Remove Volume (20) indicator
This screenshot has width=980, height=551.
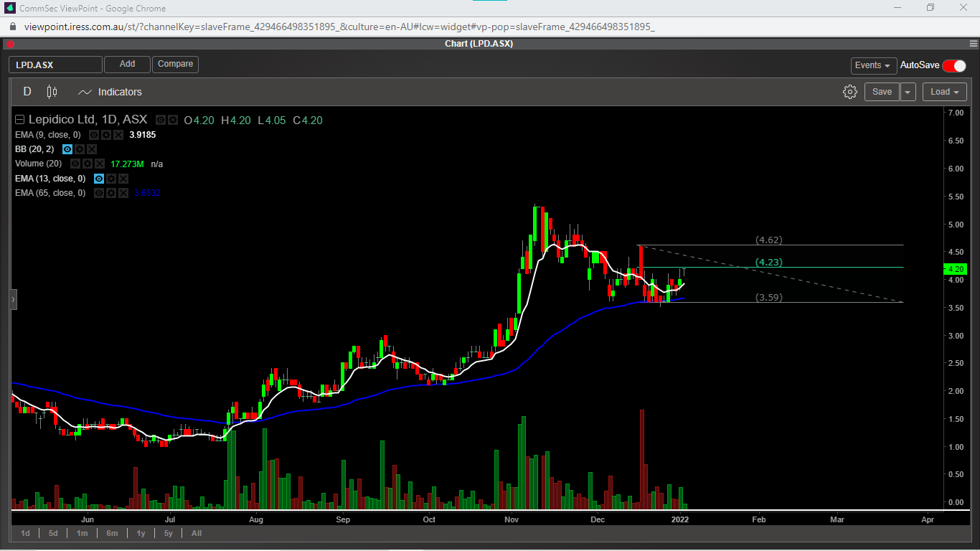coord(100,164)
